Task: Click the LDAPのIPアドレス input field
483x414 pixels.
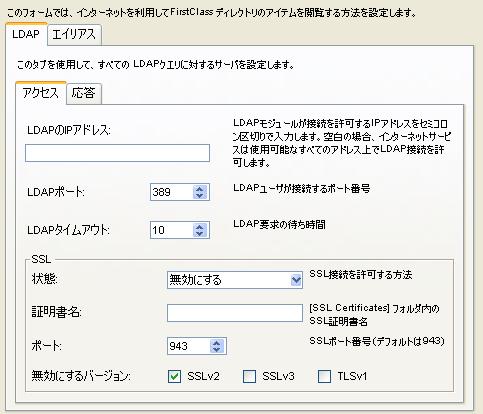Action: [117, 153]
